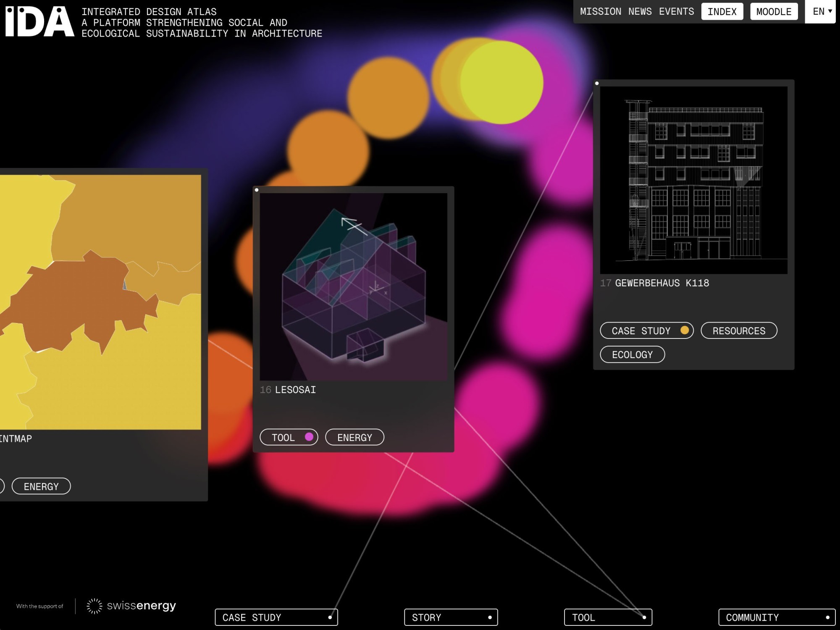The height and width of the screenshot is (630, 840).
Task: Open the News page
Action: coord(640,11)
